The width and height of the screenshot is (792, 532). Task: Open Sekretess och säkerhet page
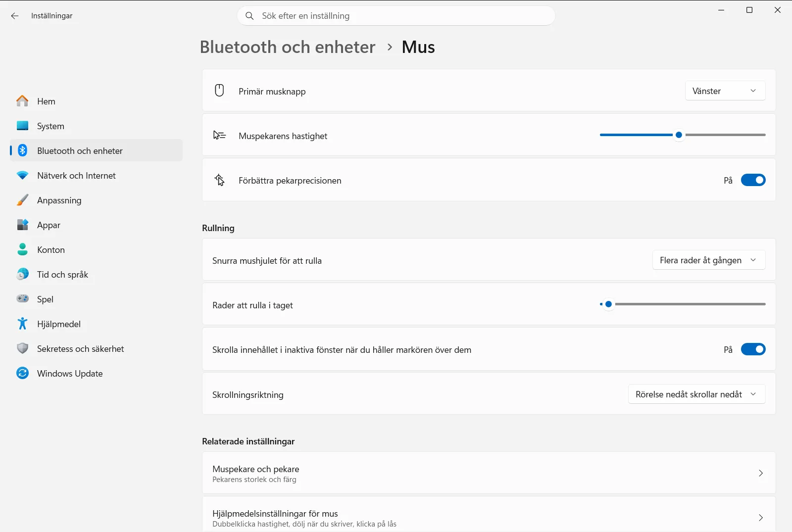tap(96, 348)
